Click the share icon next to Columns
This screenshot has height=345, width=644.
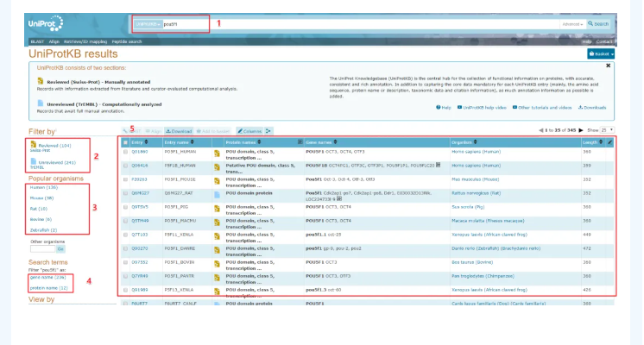pos(268,131)
